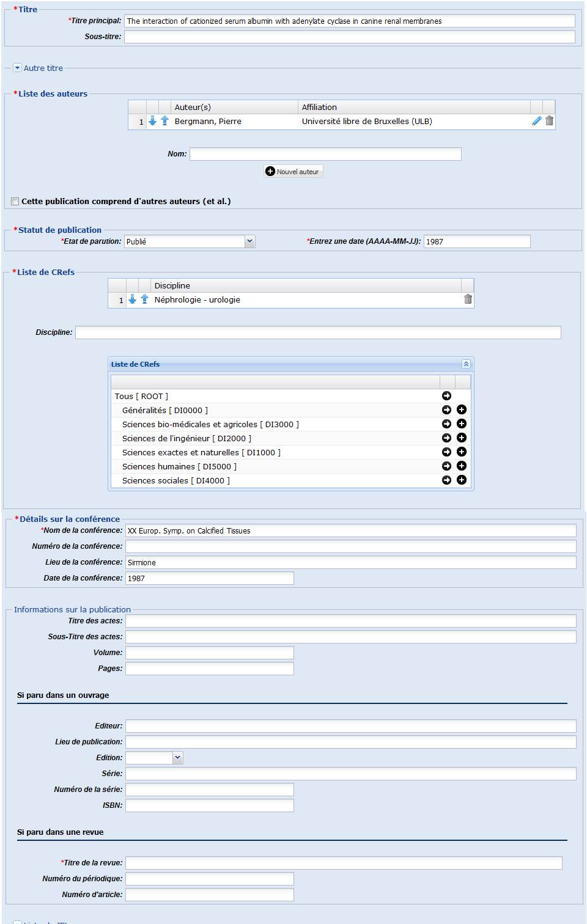Click the Série input field
587x924 pixels.
pyautogui.click(x=351, y=774)
